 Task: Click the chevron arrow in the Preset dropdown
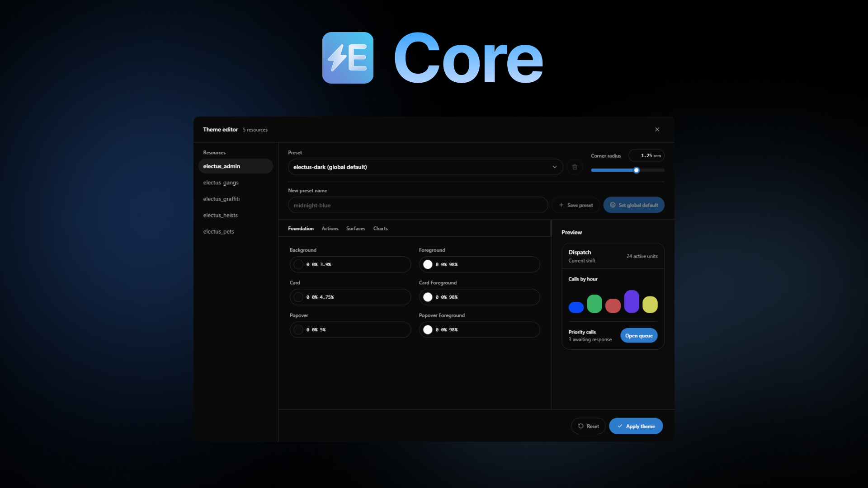pyautogui.click(x=555, y=167)
